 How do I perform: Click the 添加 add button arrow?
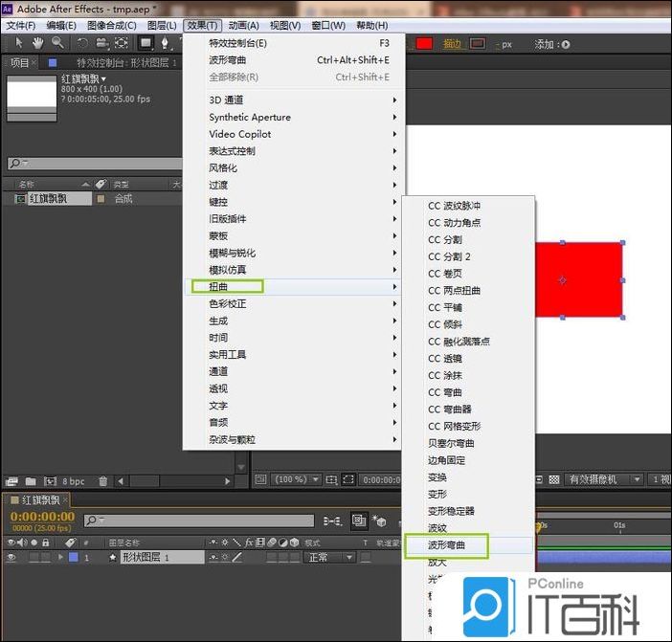(x=566, y=44)
